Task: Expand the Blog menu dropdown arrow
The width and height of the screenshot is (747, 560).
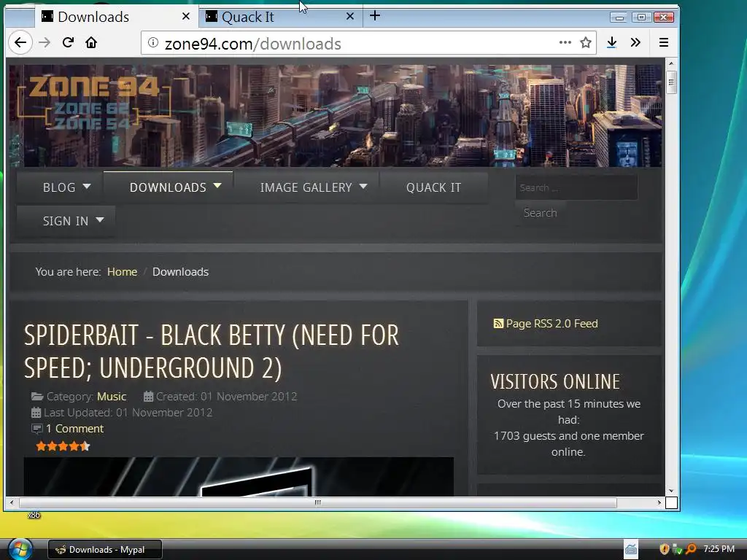Action: [x=86, y=186]
